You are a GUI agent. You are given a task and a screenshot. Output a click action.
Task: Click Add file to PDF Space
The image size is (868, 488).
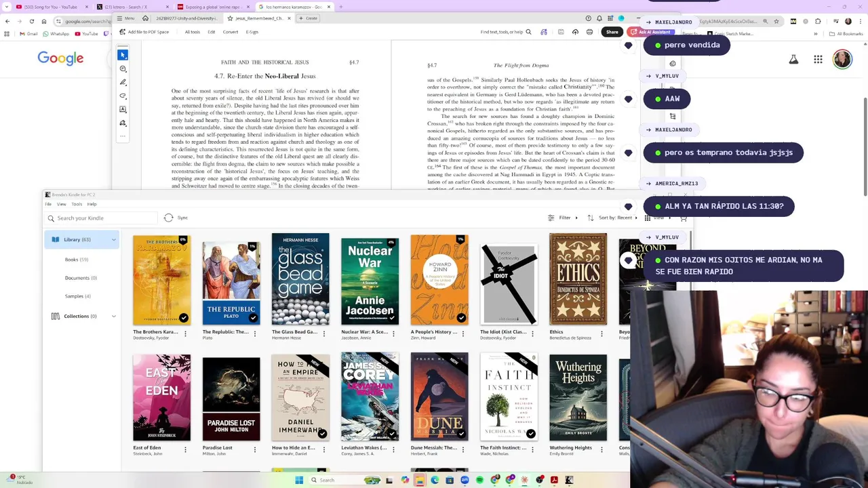click(x=144, y=32)
